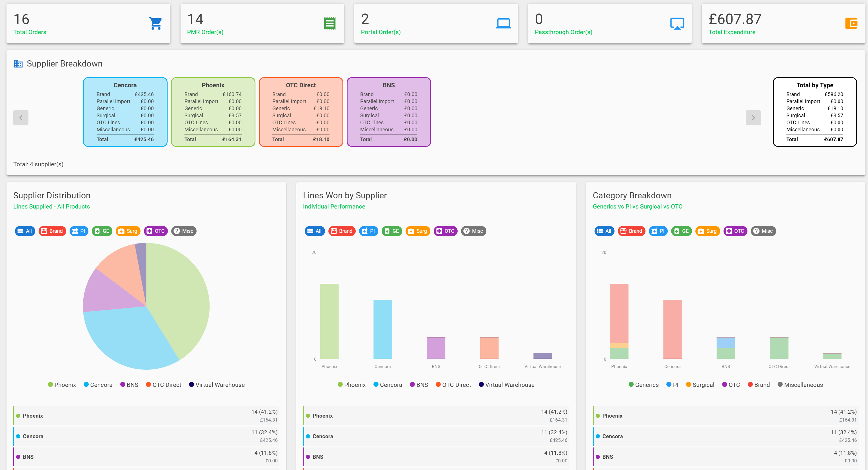Viewport: 868px width, 470px height.
Task: Toggle Surgical legend in Category Breakdown chart
Action: 700,385
